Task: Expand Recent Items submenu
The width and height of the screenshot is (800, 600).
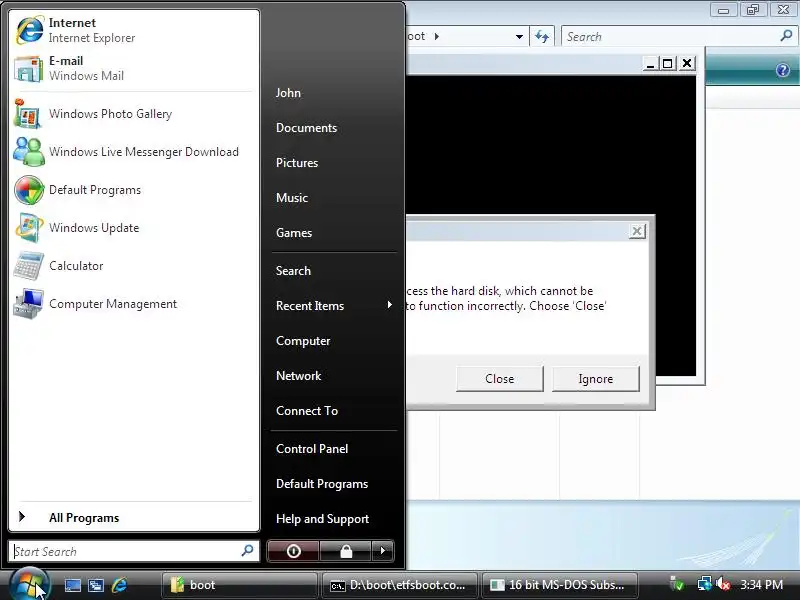Action: point(334,306)
